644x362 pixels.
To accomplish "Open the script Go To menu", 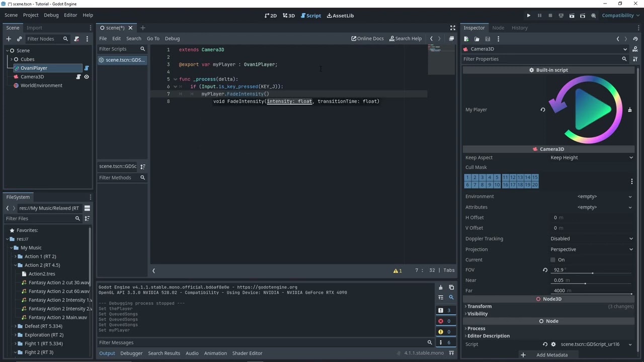I will [x=153, y=38].
